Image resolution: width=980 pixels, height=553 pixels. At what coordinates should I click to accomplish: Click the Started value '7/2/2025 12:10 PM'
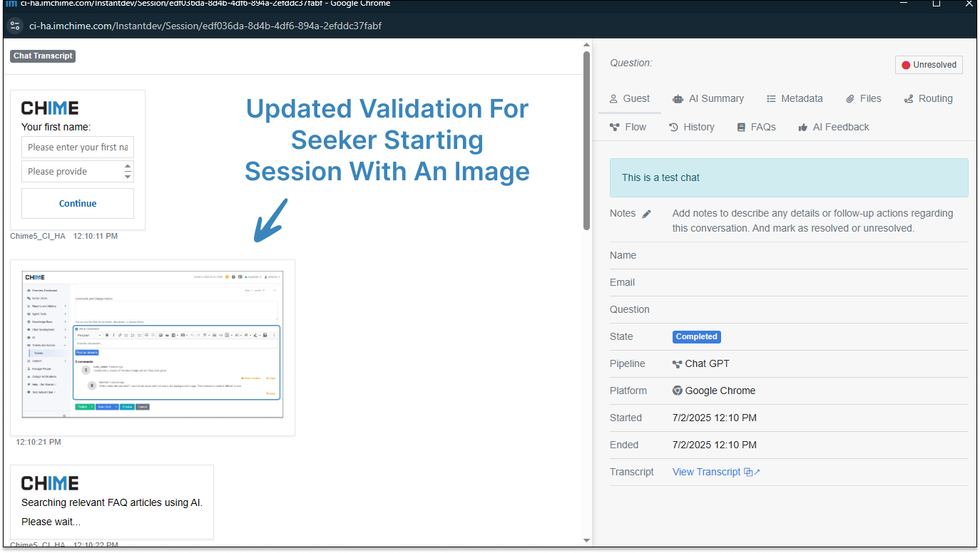pyautogui.click(x=715, y=418)
